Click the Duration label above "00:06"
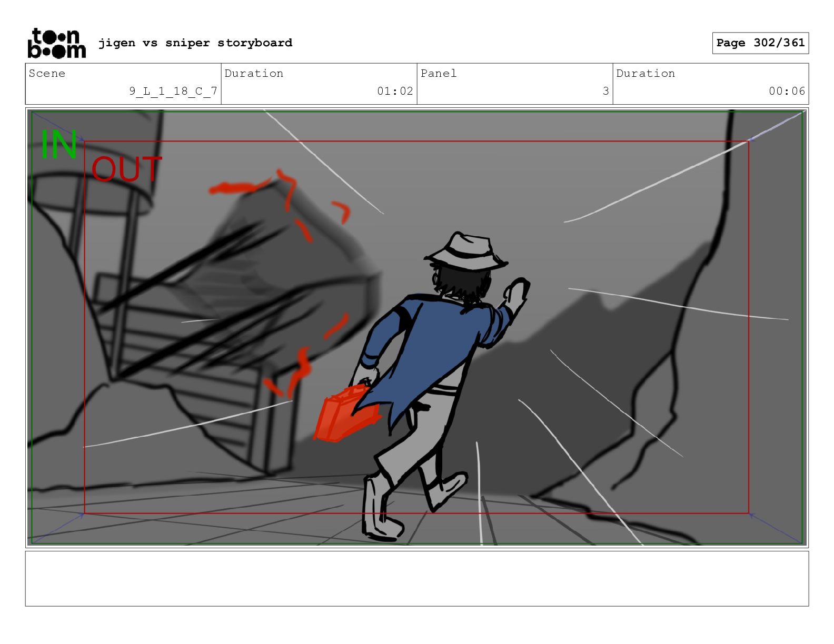 pyautogui.click(x=646, y=74)
